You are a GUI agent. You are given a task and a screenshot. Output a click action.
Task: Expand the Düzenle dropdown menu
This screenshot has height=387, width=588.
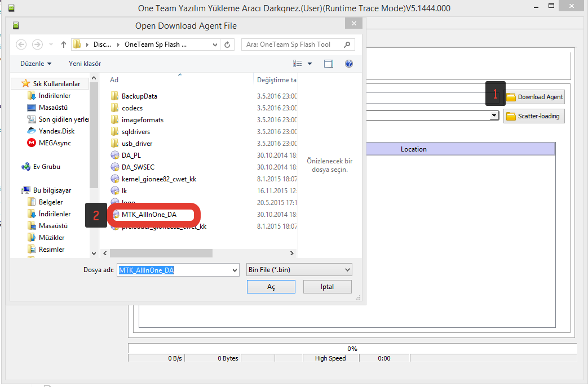(36, 64)
